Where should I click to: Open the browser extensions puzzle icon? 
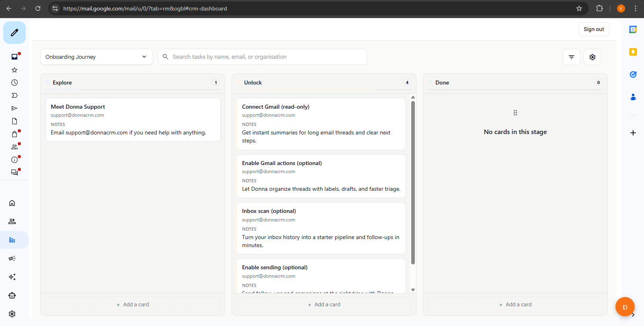tap(599, 8)
